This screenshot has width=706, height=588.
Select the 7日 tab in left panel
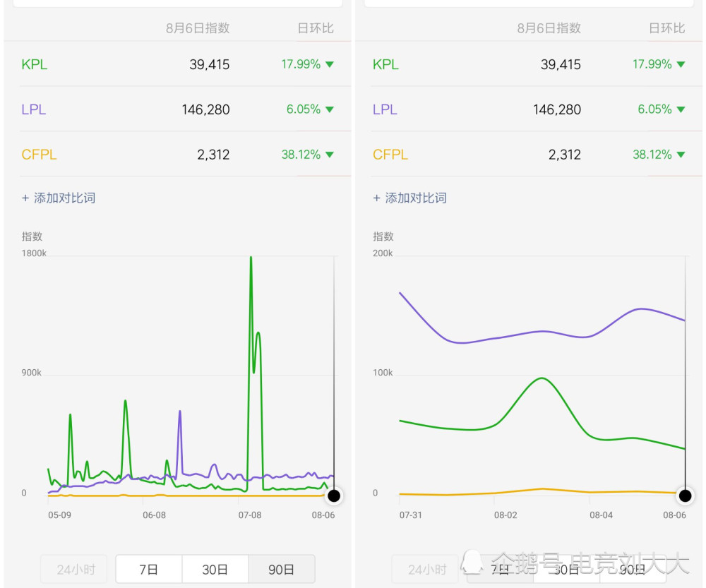148,569
